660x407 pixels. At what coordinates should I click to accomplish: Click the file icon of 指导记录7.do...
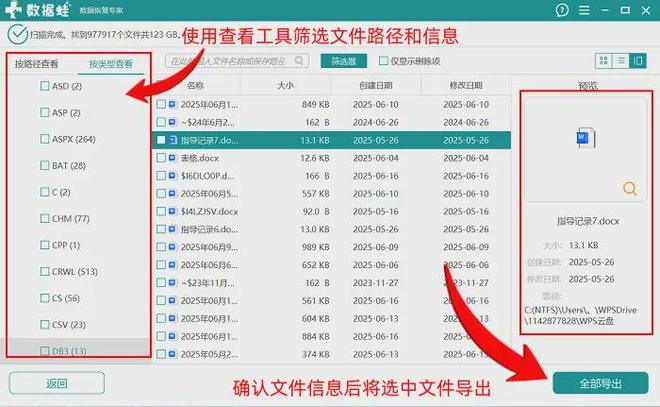tap(172, 140)
